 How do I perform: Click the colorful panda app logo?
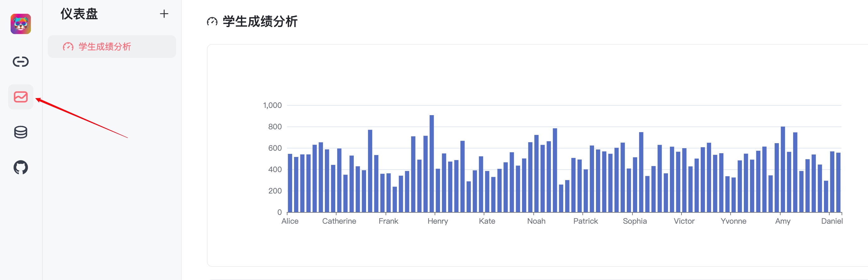[20, 24]
